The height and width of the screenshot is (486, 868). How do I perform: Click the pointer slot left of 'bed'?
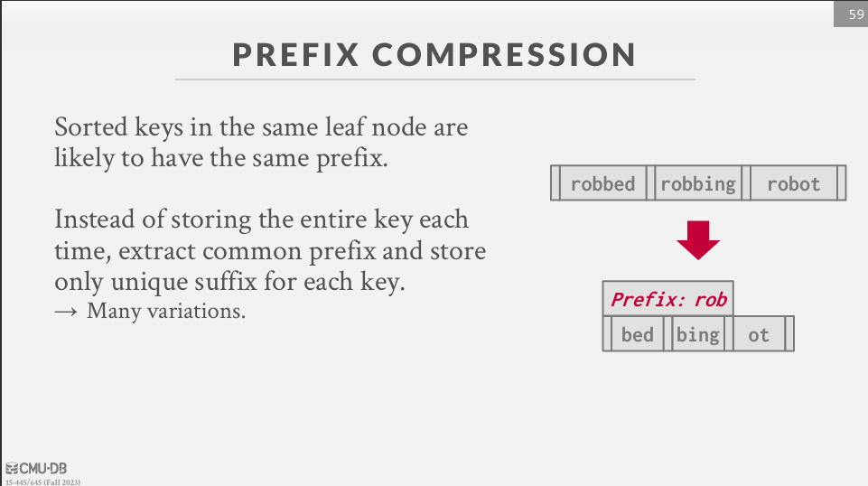[607, 333]
